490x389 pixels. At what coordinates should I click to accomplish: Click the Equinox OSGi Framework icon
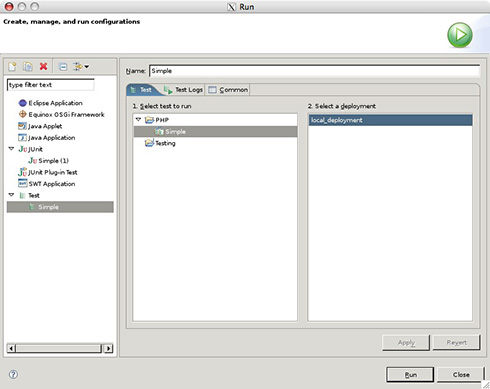22,114
